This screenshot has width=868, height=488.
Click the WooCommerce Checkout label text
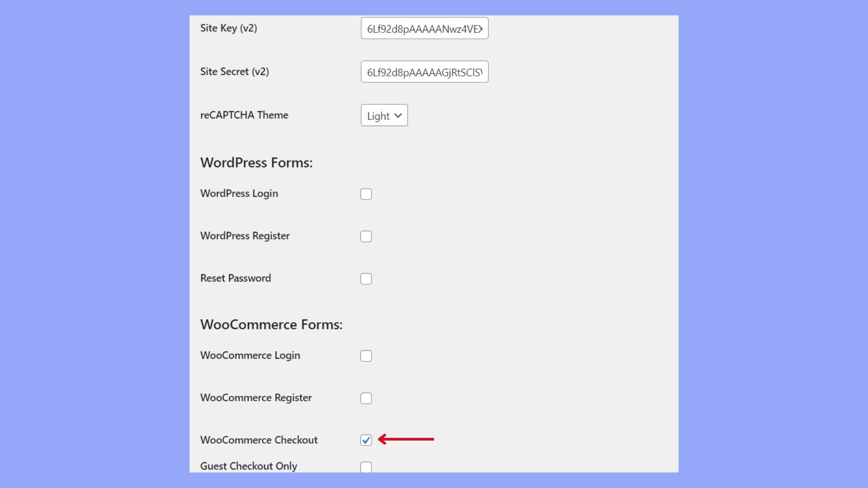coord(259,440)
